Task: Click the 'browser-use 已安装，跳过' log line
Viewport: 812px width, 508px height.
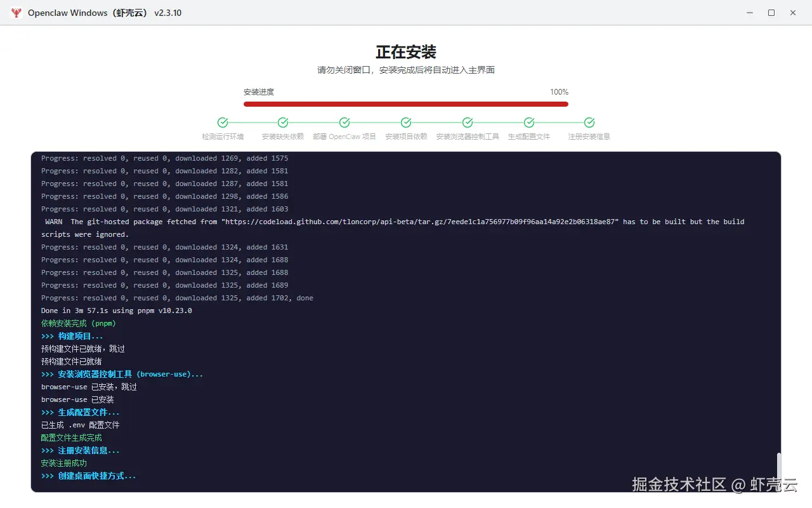Action: (x=89, y=387)
